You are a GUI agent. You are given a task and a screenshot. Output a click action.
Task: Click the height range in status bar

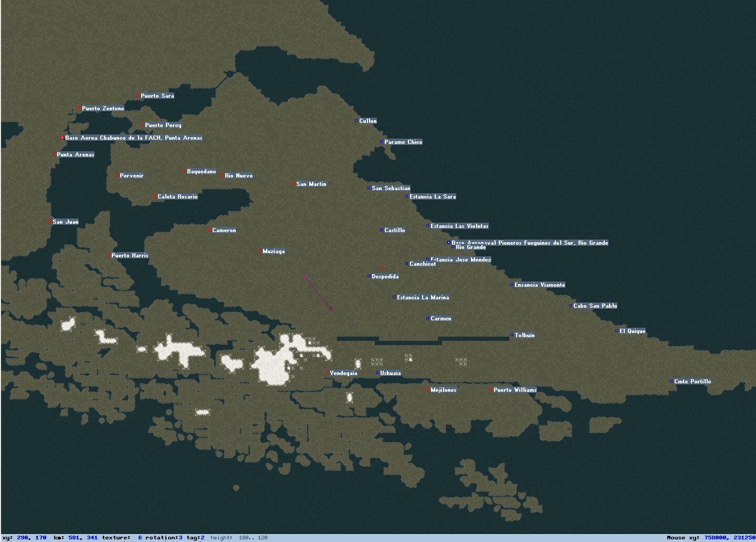pos(253,537)
